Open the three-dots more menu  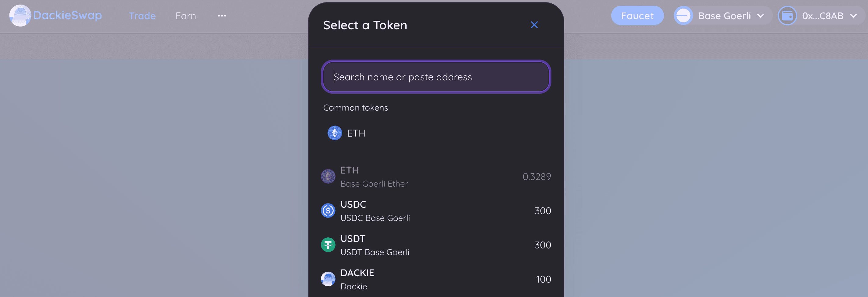[x=222, y=16]
